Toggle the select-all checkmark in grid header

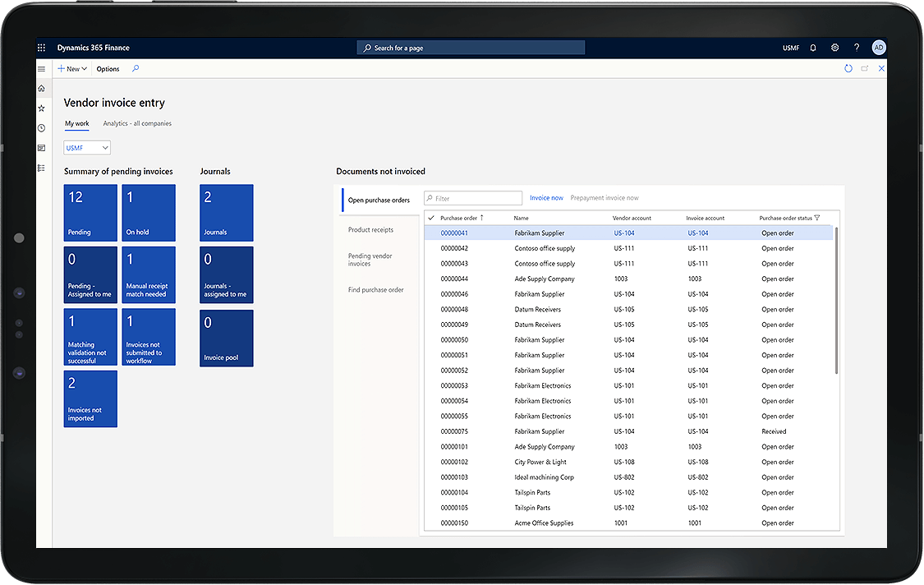431,218
